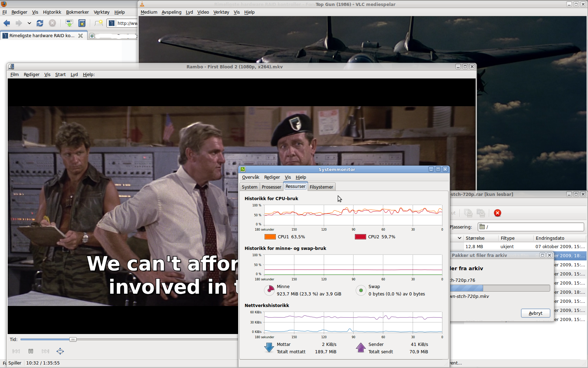Open the Vis menu in Systemmonitor

point(288,177)
